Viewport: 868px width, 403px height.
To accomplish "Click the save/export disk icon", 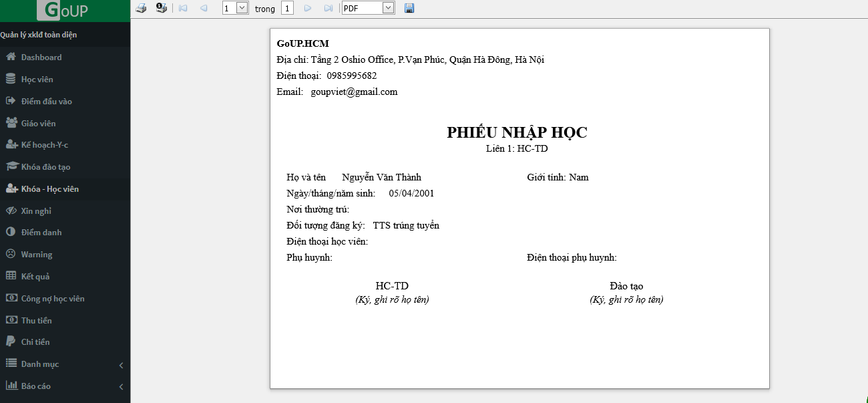I will [409, 8].
